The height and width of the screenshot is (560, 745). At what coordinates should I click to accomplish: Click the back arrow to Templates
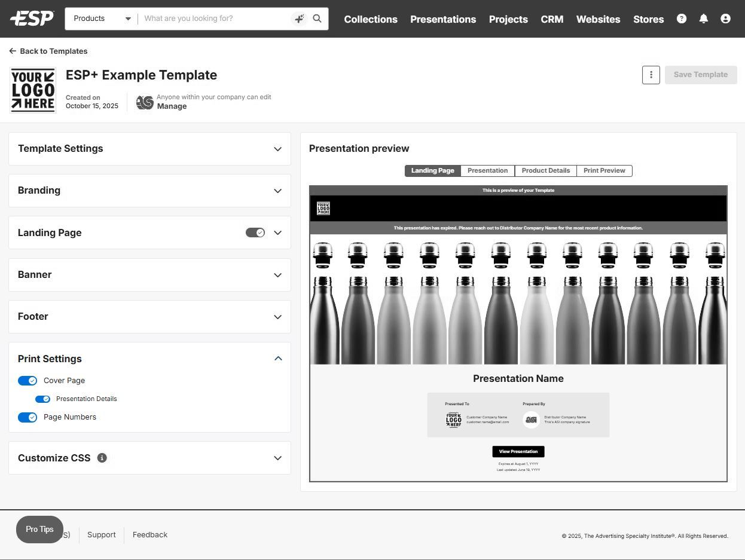[13, 51]
